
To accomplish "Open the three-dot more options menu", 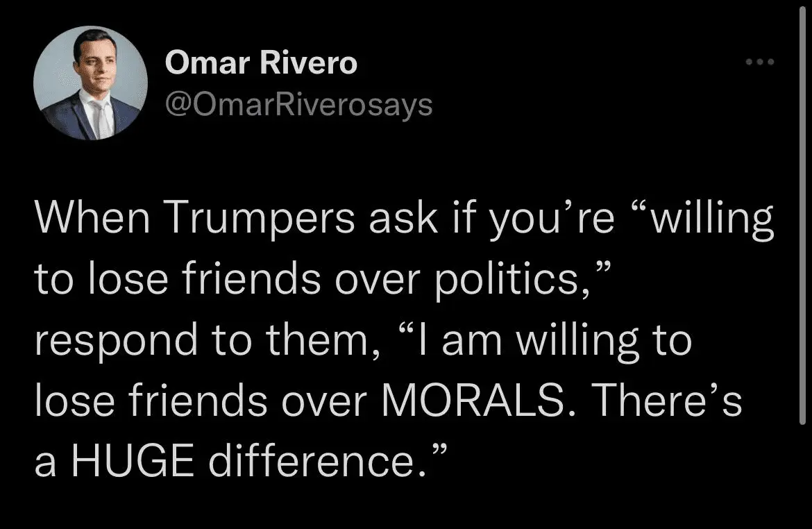I will point(759,62).
